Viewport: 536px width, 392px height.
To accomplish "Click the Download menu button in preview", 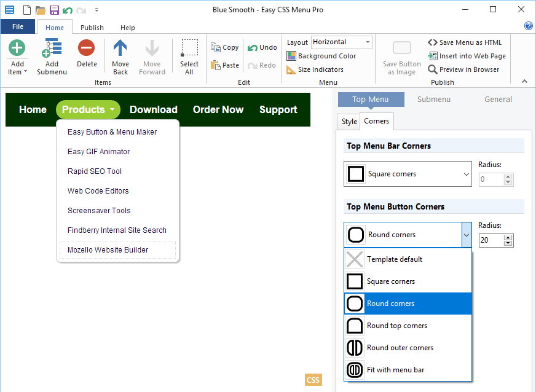I will pos(154,110).
